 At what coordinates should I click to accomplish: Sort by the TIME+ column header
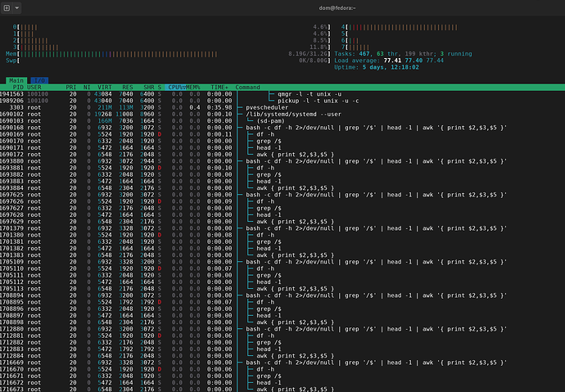[219, 88]
